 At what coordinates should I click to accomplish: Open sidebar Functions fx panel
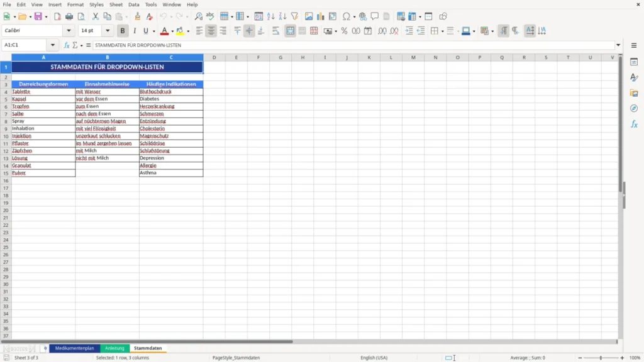coord(634,124)
